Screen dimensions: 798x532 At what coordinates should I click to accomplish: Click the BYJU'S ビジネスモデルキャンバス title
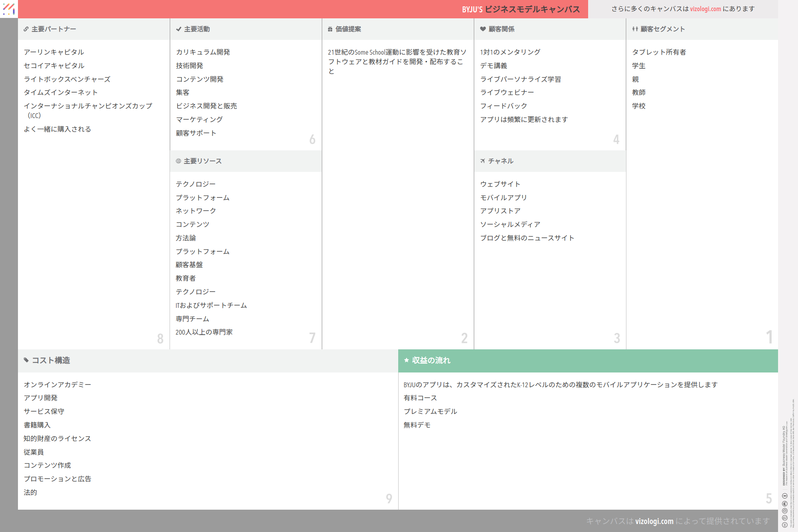[521, 9]
